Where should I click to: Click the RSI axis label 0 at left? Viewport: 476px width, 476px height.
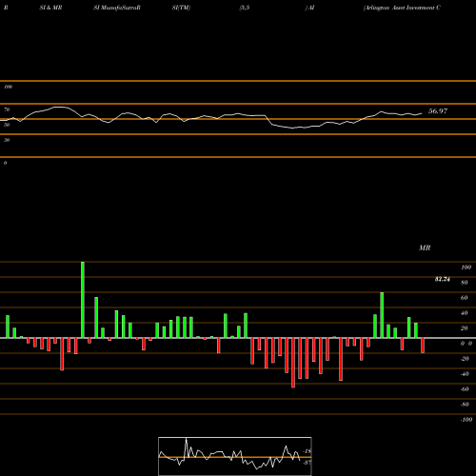(5, 163)
